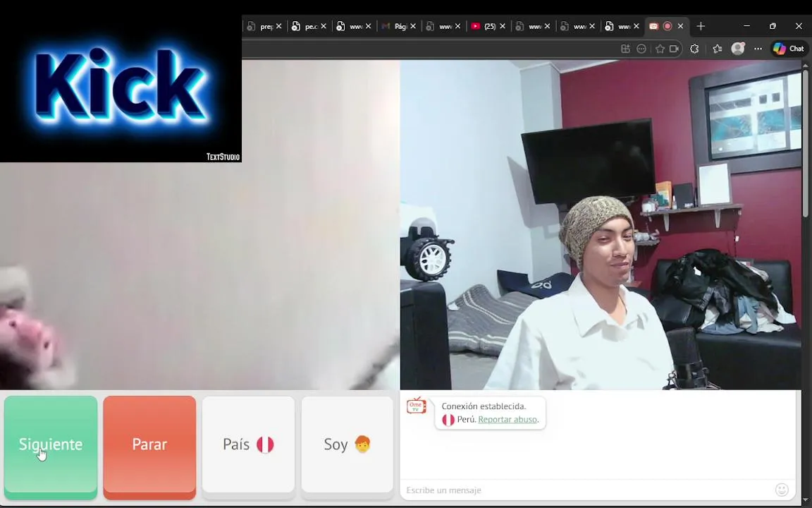This screenshot has width=812, height=508.
Task: Click the Perú text in chat
Action: (466, 419)
